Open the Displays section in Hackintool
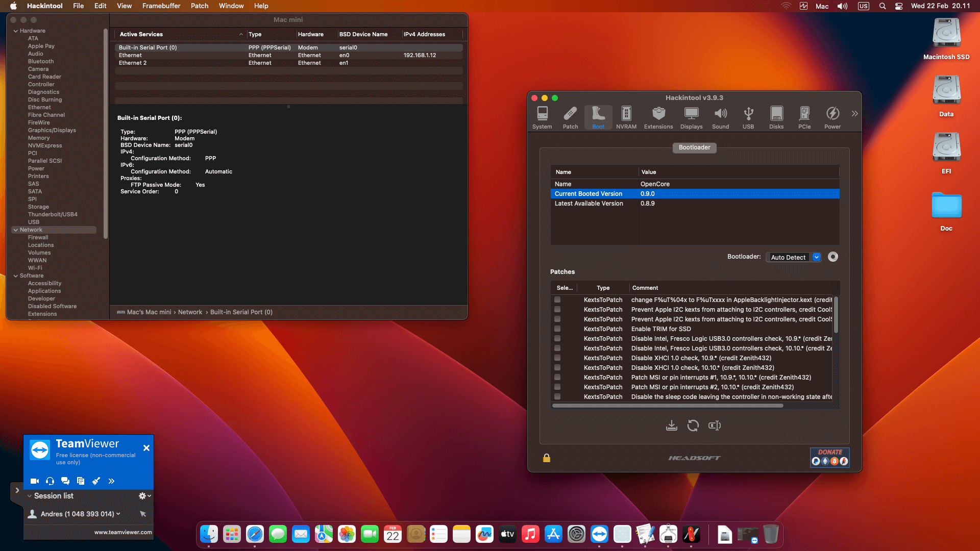 (x=691, y=118)
